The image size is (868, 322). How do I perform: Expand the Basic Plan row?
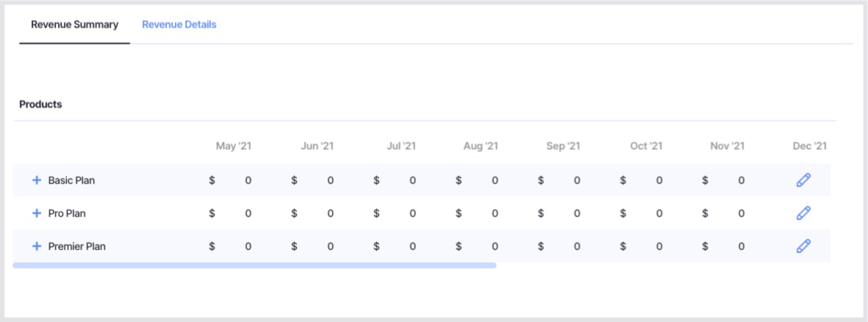(x=37, y=180)
